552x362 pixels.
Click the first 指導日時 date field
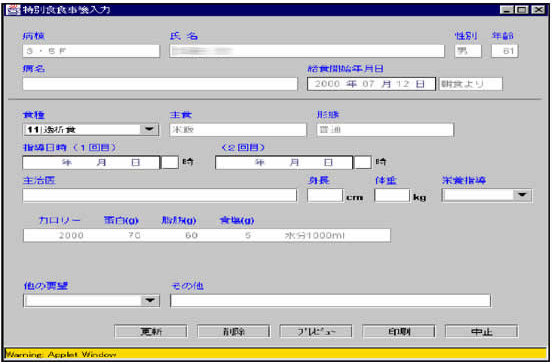click(x=91, y=162)
